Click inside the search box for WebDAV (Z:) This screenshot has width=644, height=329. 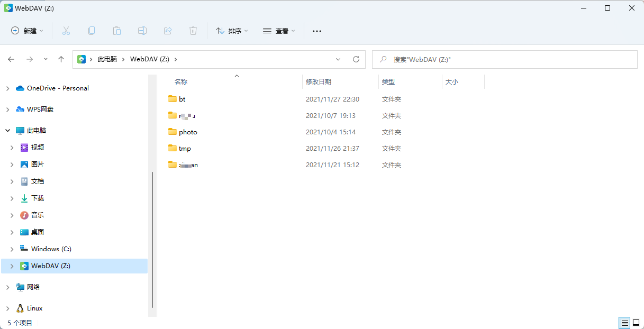503,59
